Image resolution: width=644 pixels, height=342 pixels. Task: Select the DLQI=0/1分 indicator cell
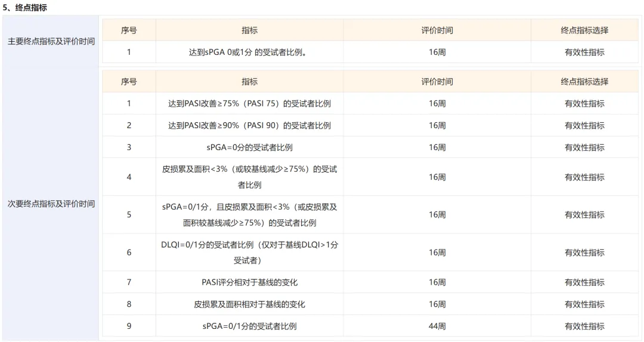(x=249, y=253)
